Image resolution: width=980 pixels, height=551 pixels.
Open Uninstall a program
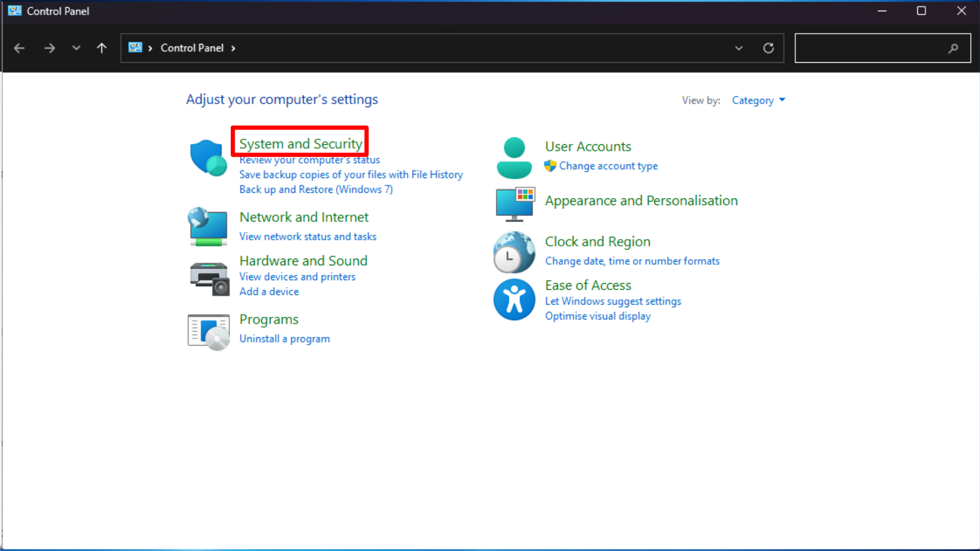tap(284, 338)
